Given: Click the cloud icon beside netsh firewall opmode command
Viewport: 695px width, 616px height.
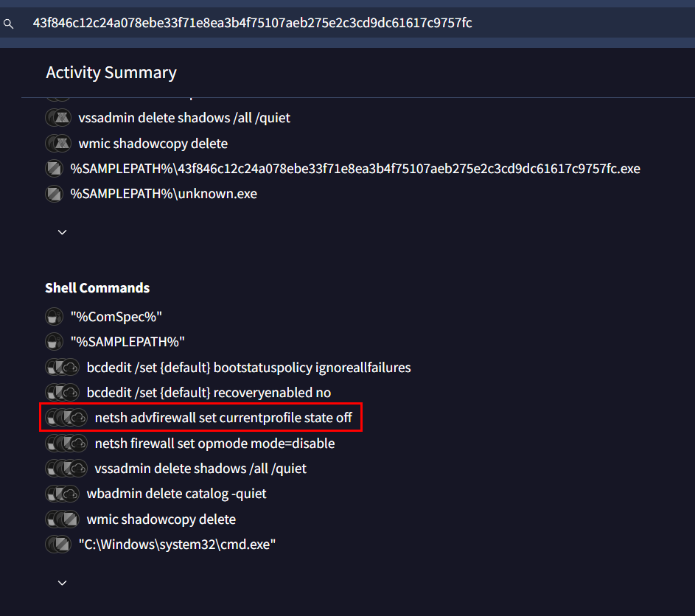Looking at the screenshot, I should 78,444.
